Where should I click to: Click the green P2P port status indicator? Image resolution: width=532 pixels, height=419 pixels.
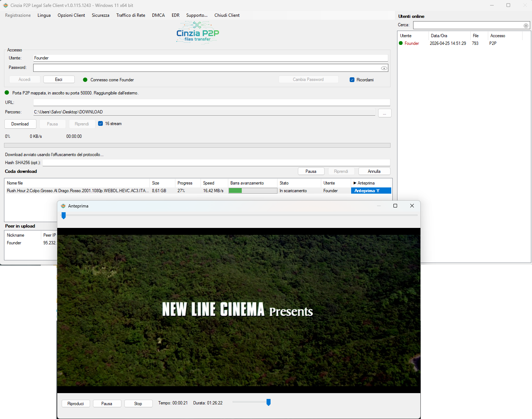coord(7,93)
